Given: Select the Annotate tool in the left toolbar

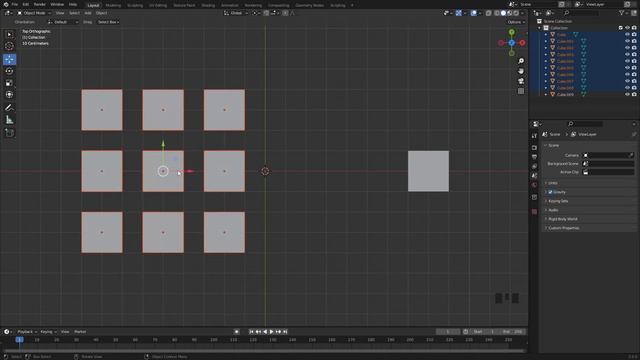Looking at the screenshot, I should click(x=9, y=108).
